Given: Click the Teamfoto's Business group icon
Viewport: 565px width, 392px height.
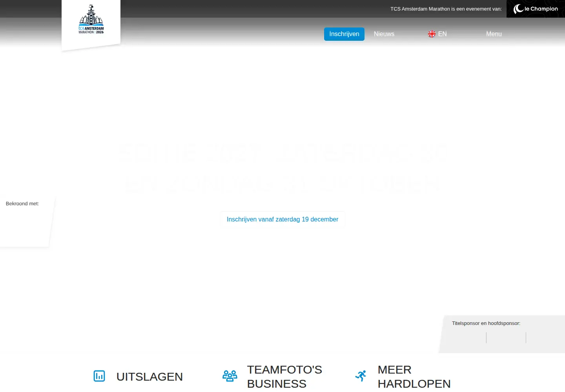Looking at the screenshot, I should [x=230, y=376].
